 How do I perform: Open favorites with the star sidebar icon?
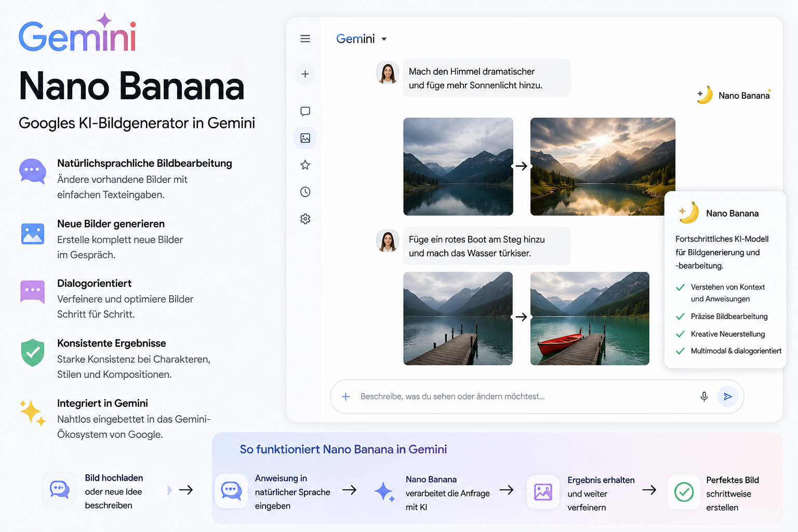point(305,165)
